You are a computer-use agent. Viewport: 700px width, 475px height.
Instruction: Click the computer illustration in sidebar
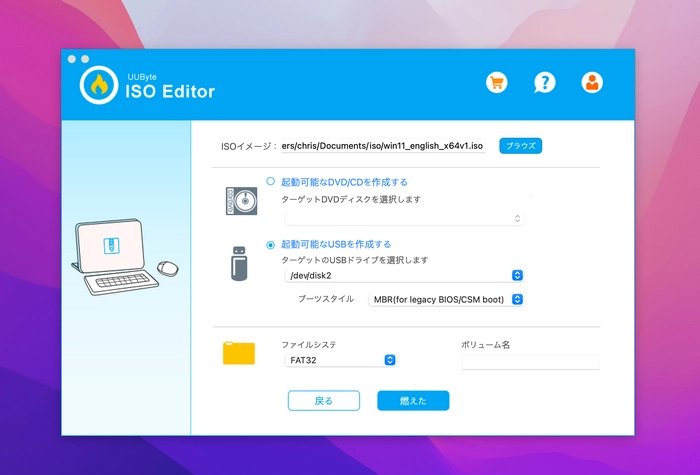coord(125,257)
